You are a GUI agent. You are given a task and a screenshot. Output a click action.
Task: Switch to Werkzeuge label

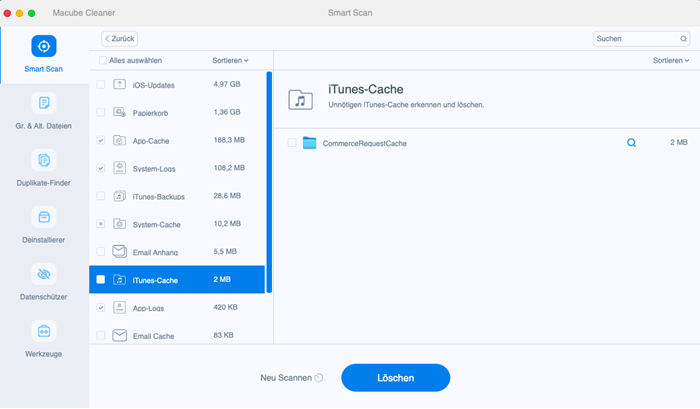(44, 354)
